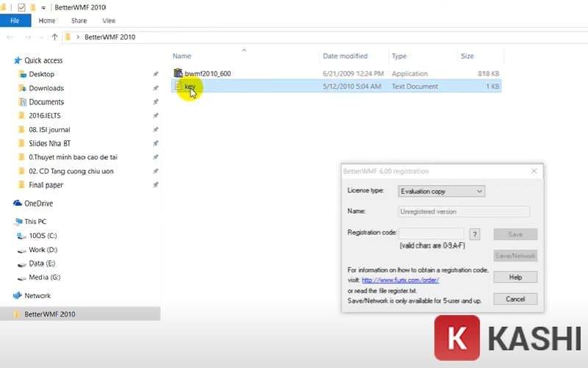588x368 pixels.
Task: Open the Final paper folder
Action: [x=46, y=185]
